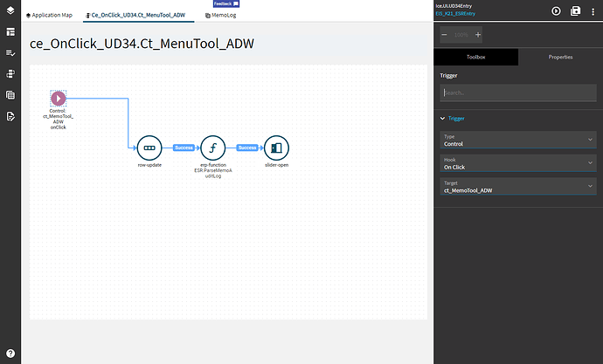Click the layers icon in the left sidebar
Screen dimensions: 603x364
coord(10,10)
